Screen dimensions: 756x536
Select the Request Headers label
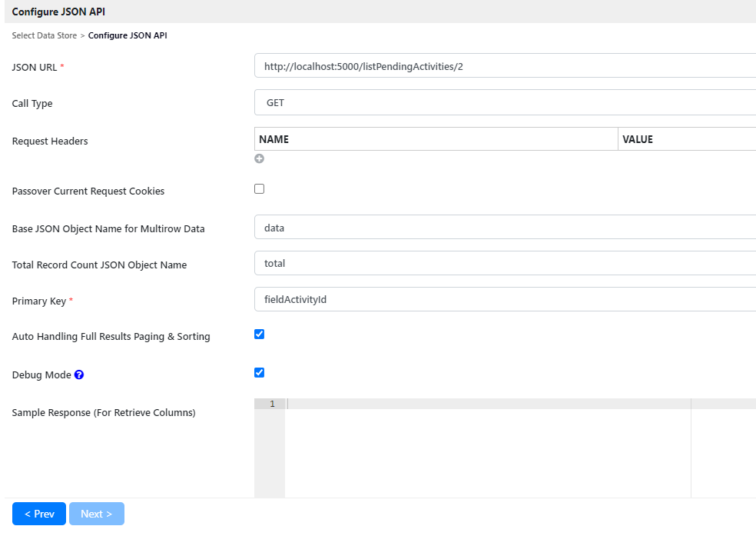pyautogui.click(x=50, y=141)
